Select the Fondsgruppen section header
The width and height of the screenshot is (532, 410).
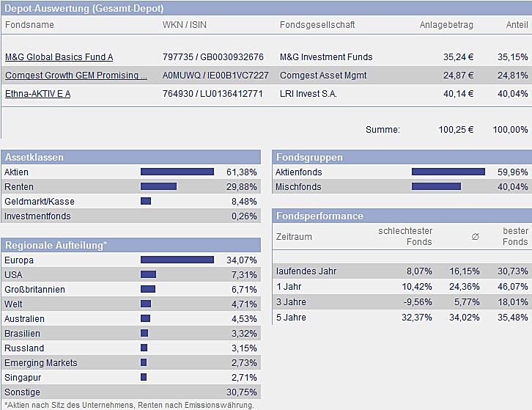[x=309, y=157]
